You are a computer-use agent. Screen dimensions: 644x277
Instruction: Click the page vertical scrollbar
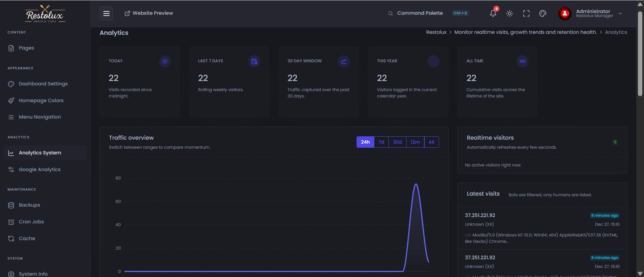[640, 54]
